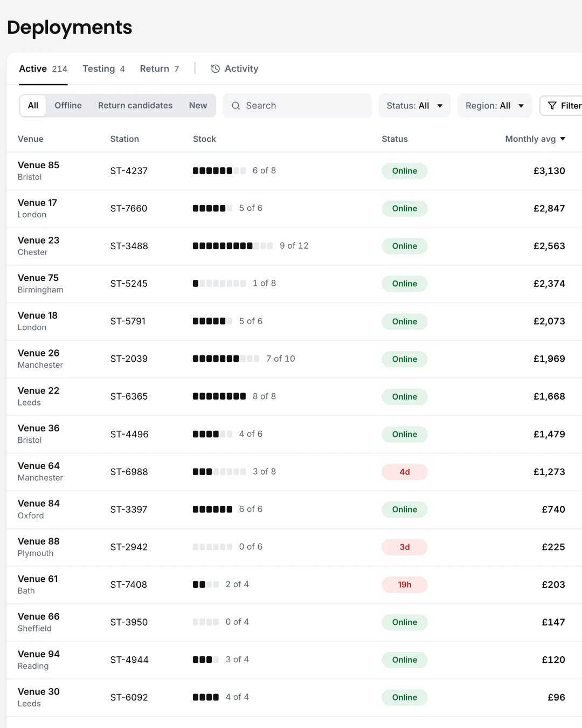Screen dimensions: 582x728
Task: Open Venue 36 row name
Action: tap(38, 428)
